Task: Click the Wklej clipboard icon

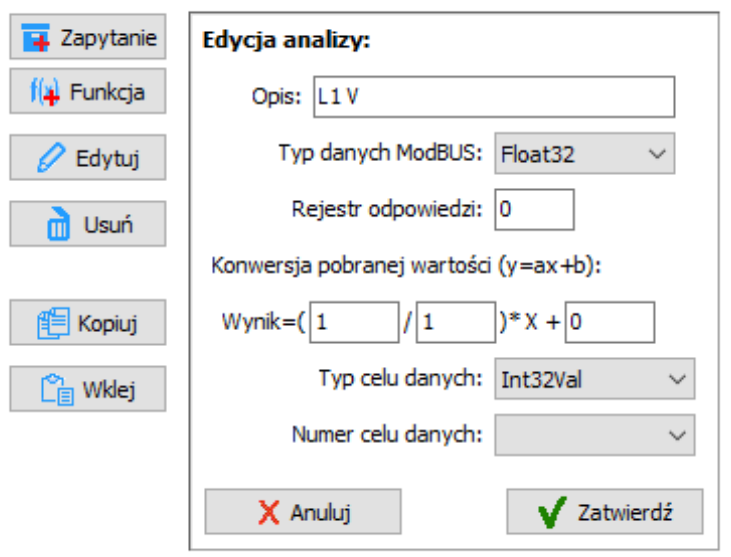Action: tap(57, 389)
